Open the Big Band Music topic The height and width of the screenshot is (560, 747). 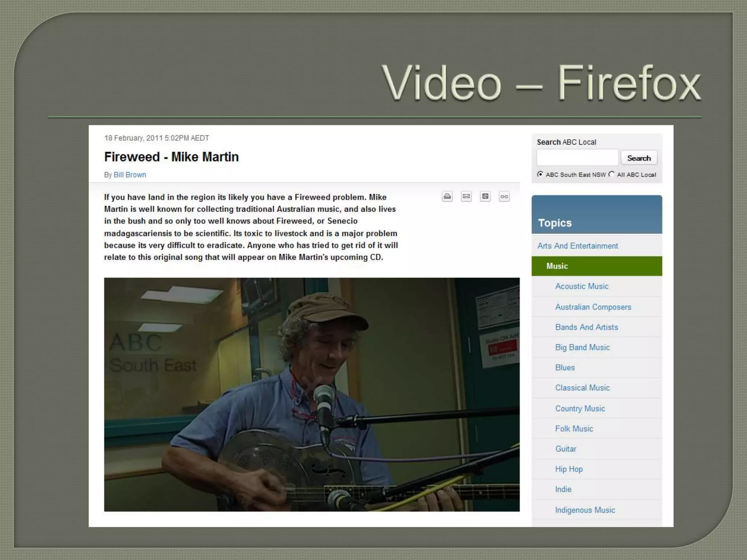pos(582,347)
